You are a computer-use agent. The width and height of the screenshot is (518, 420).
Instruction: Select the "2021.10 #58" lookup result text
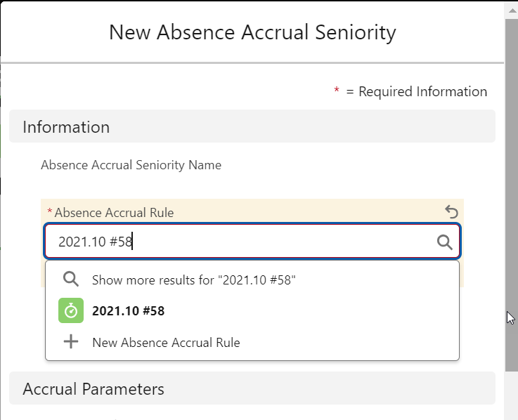tap(128, 311)
